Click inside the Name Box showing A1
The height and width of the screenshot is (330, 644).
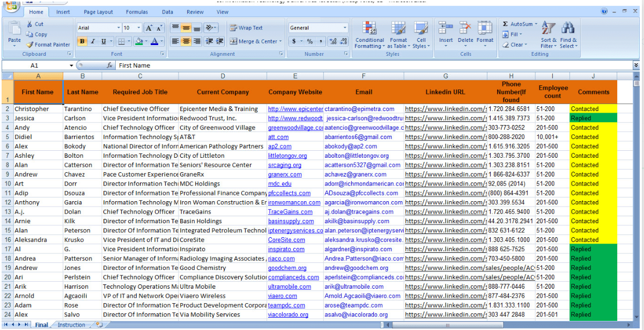click(x=33, y=65)
